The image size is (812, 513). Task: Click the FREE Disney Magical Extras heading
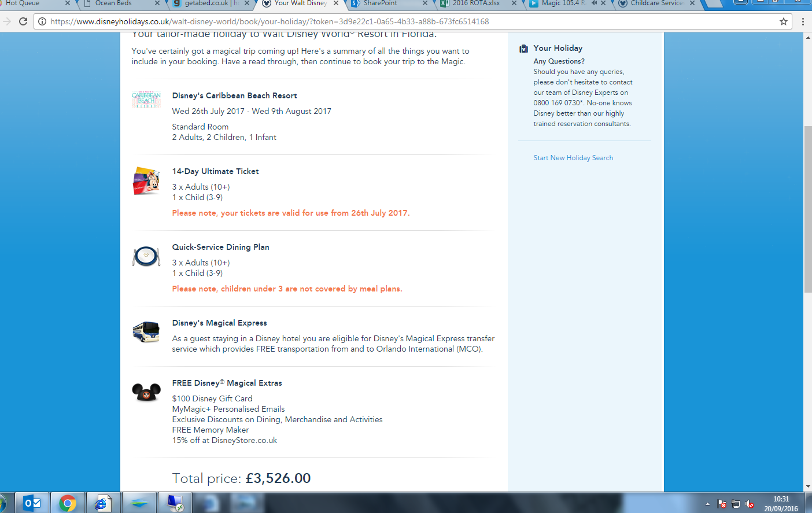click(227, 383)
